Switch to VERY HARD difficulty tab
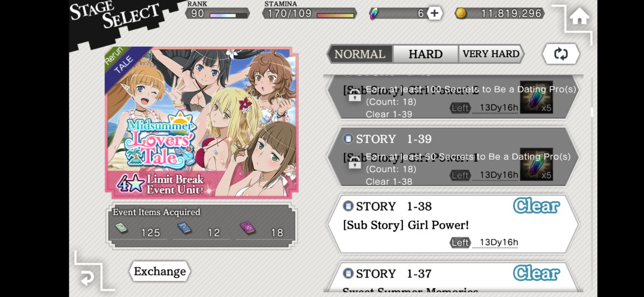644x297 pixels. [491, 54]
